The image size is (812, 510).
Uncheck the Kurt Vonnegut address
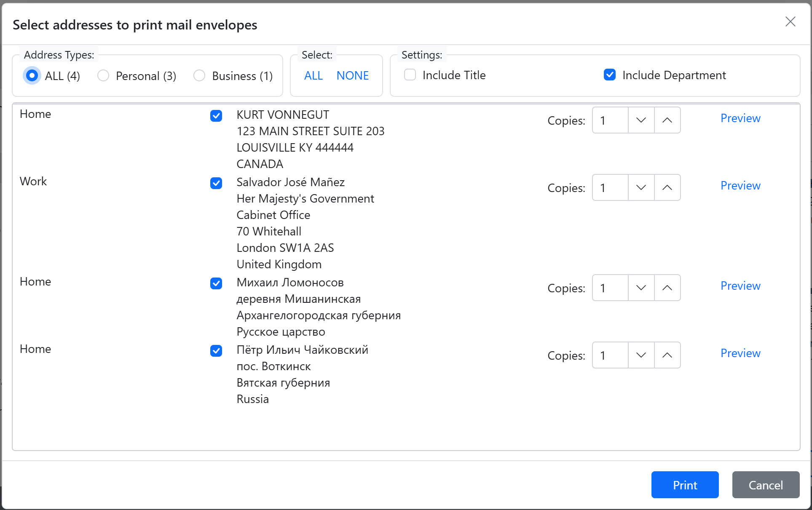tap(216, 116)
